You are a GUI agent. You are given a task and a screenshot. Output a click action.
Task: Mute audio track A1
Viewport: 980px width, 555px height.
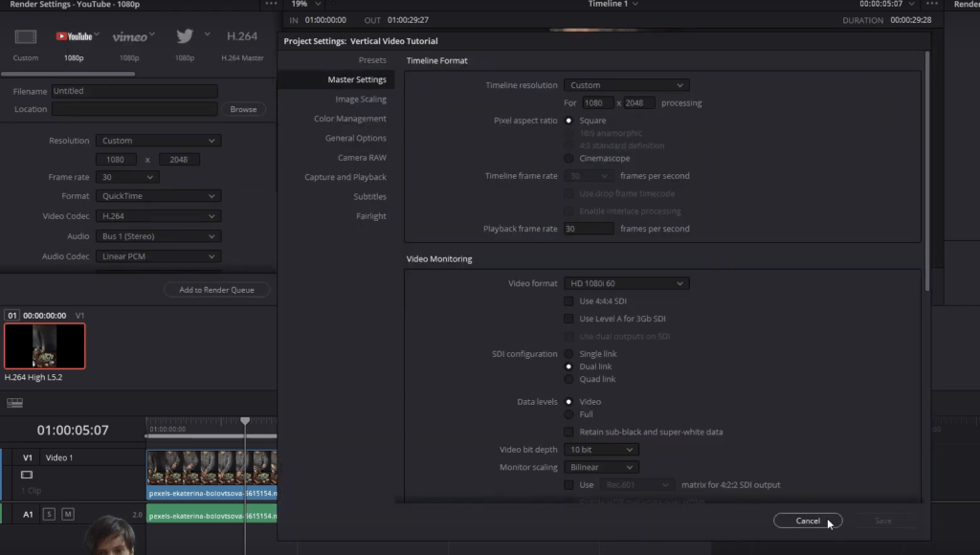(68, 515)
